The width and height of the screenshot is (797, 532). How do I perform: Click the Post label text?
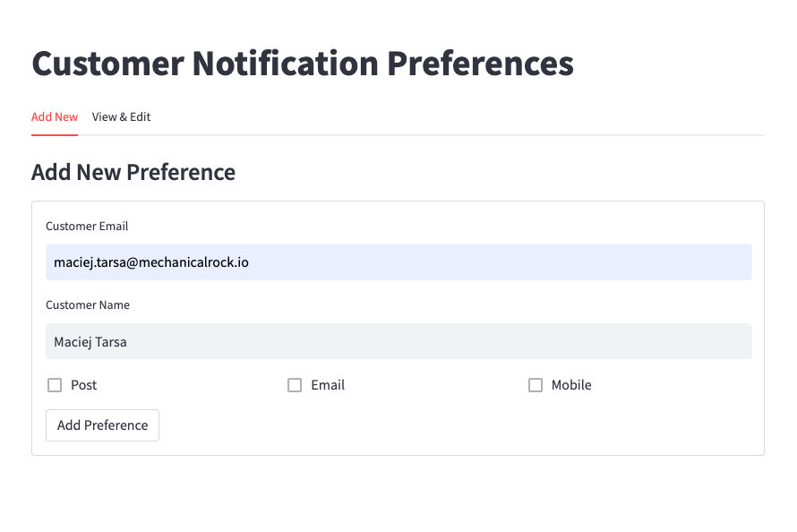click(84, 385)
